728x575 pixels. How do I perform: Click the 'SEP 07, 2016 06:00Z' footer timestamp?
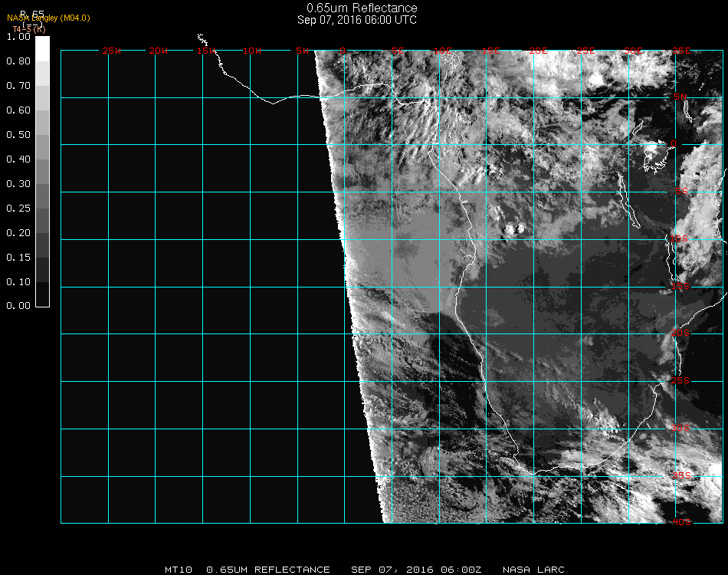pyautogui.click(x=416, y=570)
